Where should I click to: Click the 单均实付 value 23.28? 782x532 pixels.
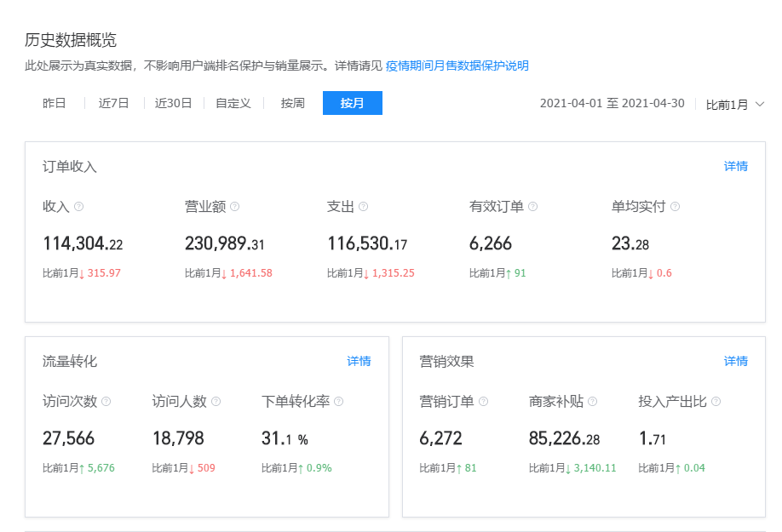[630, 243]
